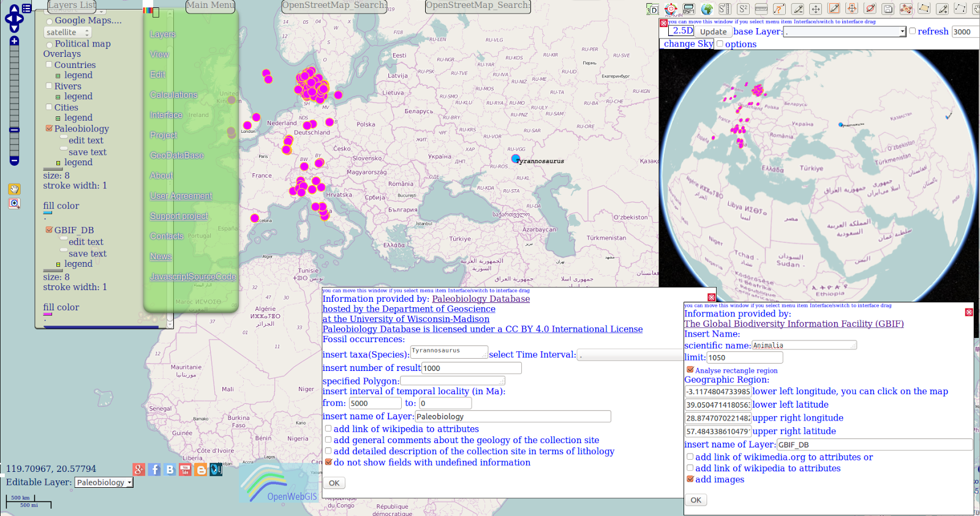Open the base Layer dropdown
The width and height of the screenshot is (980, 516).
click(845, 32)
